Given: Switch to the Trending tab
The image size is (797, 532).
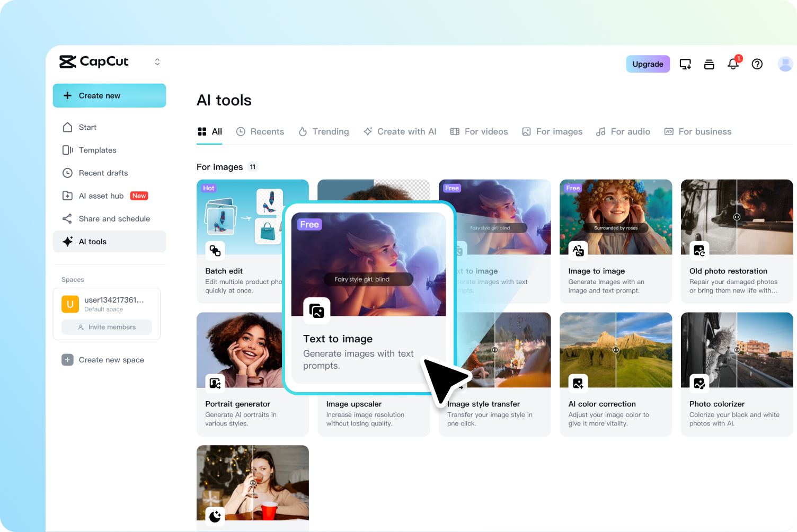Looking at the screenshot, I should pyautogui.click(x=324, y=131).
